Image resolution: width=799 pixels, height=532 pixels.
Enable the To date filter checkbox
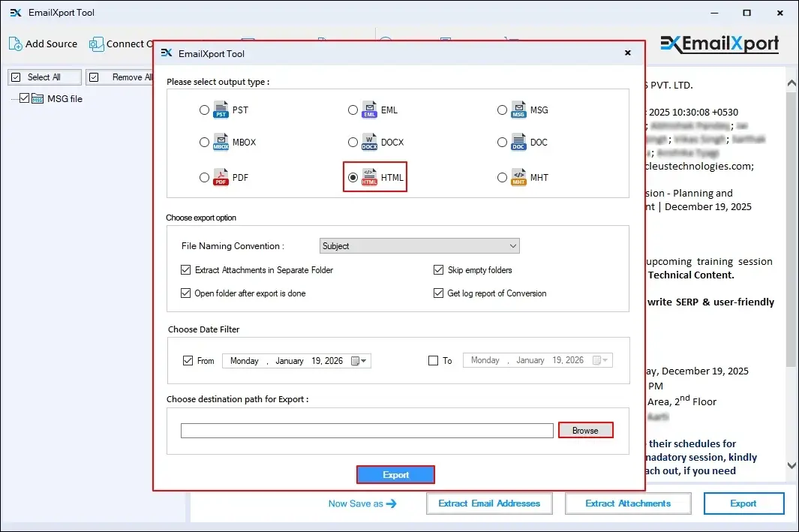click(x=433, y=361)
